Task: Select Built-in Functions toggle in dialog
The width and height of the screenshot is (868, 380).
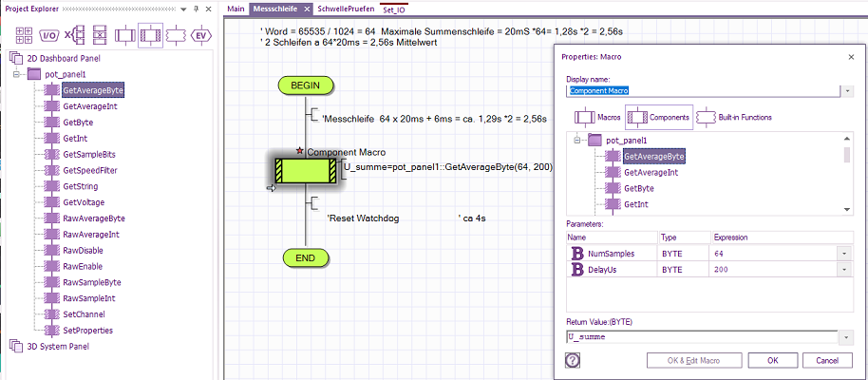Action: [734, 117]
